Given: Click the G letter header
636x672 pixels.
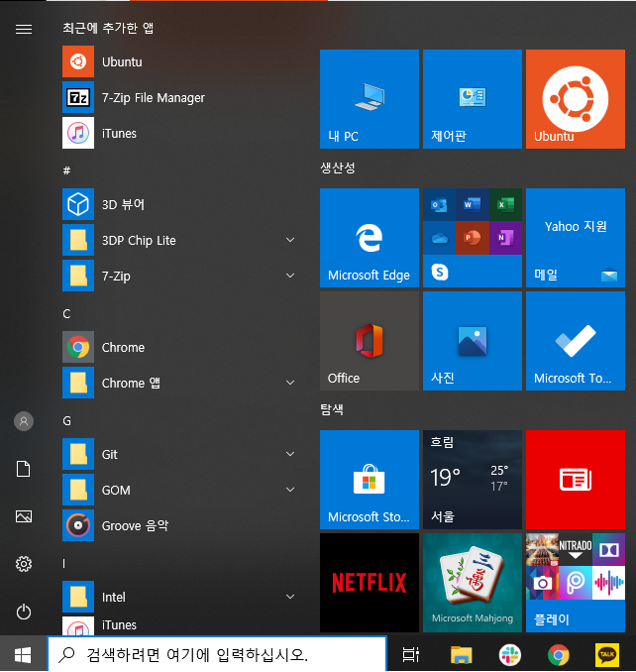Looking at the screenshot, I should coord(66,421).
